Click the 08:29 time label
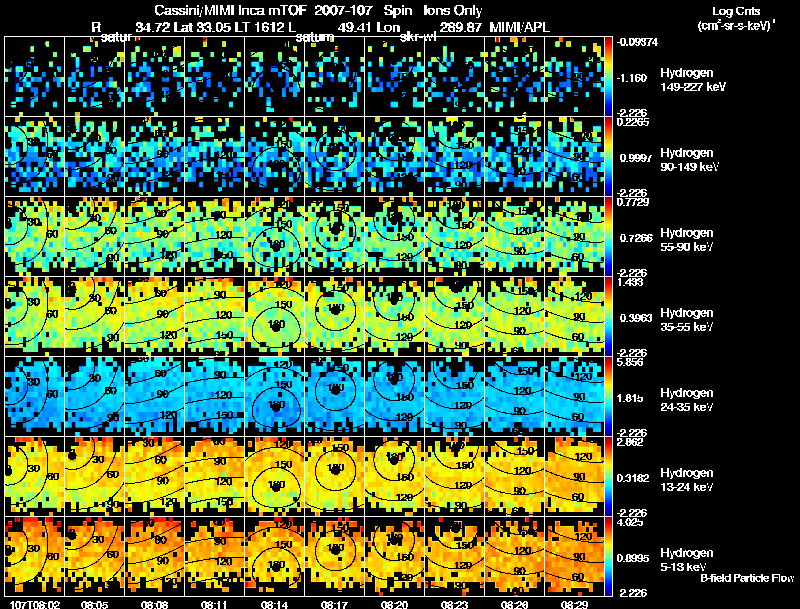Image resolution: width=800 pixels, height=609 pixels. click(x=574, y=604)
